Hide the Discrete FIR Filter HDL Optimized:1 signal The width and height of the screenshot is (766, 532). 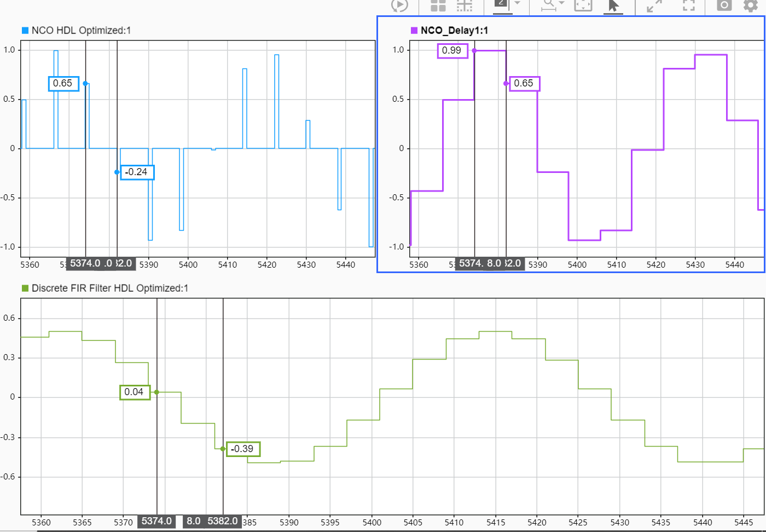click(x=109, y=288)
